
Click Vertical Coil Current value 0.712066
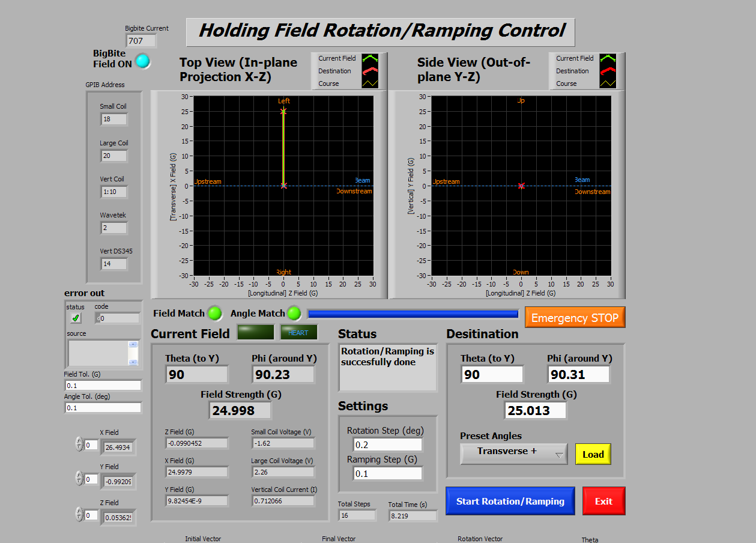pyautogui.click(x=283, y=501)
